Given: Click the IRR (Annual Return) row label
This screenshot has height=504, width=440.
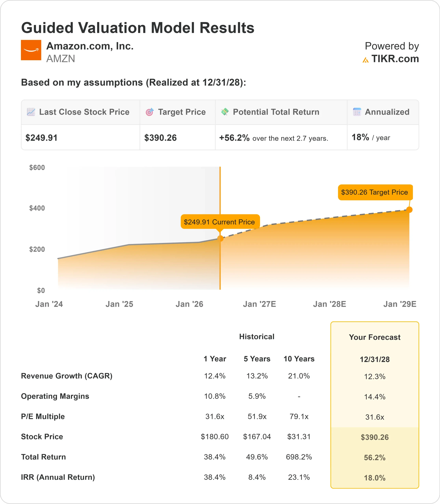Looking at the screenshot, I should [58, 477].
